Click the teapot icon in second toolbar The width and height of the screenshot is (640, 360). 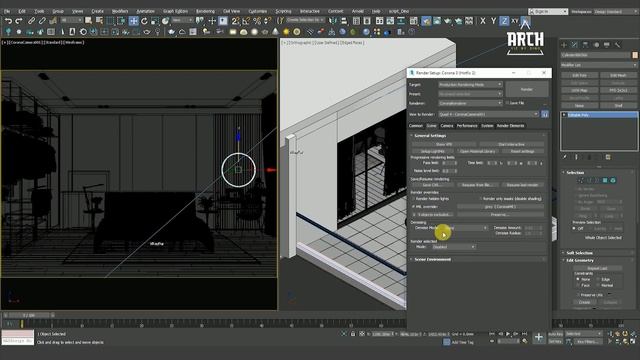[171, 31]
